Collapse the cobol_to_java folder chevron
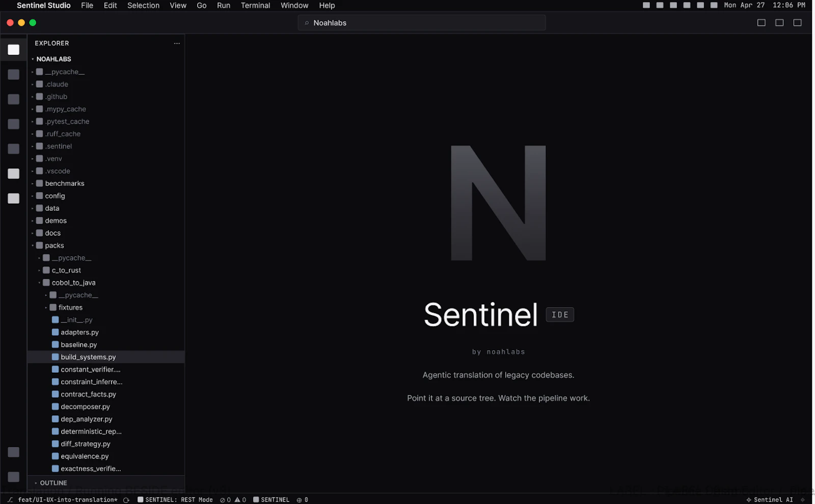 [x=39, y=283]
